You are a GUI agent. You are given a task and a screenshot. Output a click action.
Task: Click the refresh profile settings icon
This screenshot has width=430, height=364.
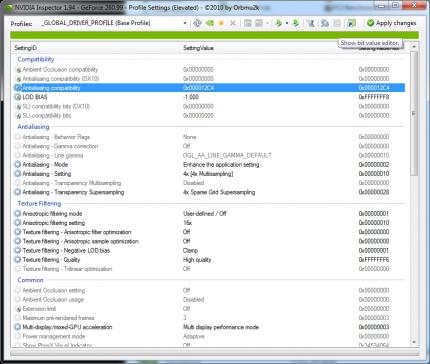click(x=197, y=23)
